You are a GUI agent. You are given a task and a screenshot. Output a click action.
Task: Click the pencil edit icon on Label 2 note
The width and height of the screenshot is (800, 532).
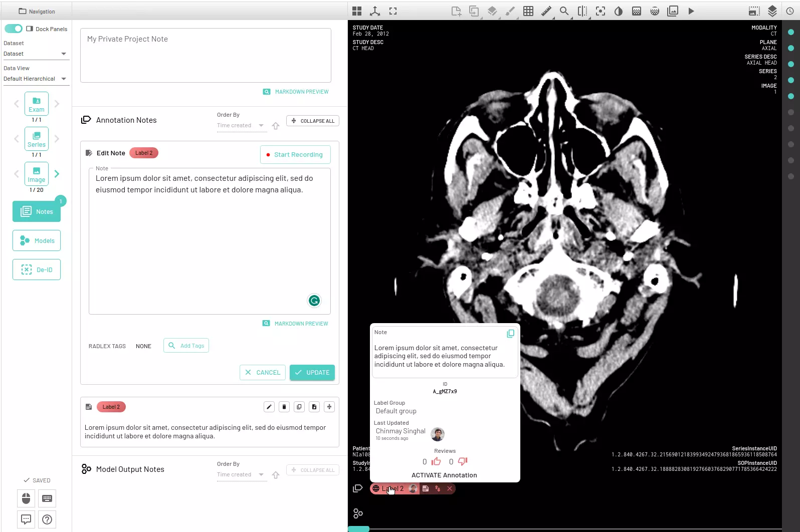(x=269, y=407)
